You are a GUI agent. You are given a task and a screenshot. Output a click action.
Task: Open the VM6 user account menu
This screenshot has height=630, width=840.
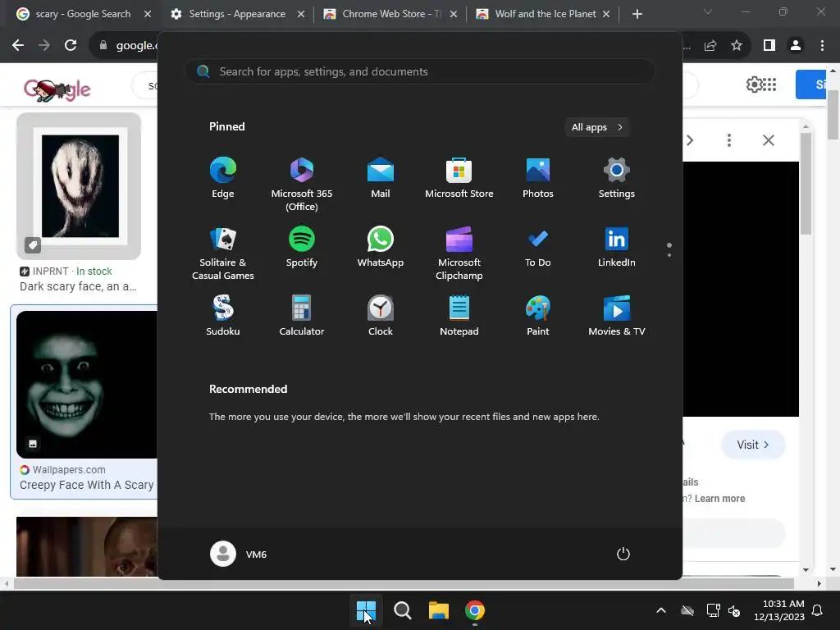point(239,554)
